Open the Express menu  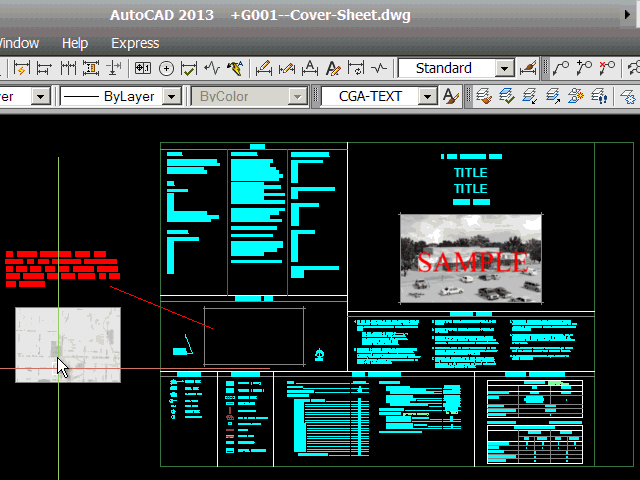[x=135, y=43]
